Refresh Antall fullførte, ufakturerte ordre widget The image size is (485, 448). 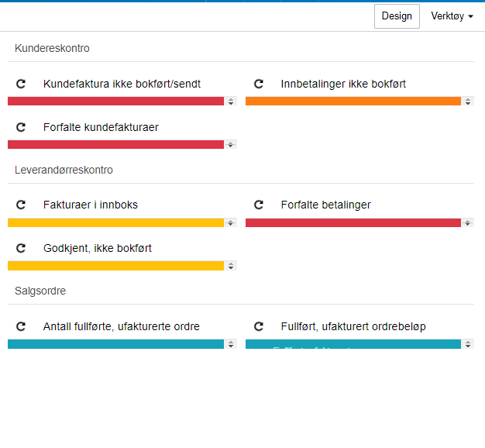(21, 326)
